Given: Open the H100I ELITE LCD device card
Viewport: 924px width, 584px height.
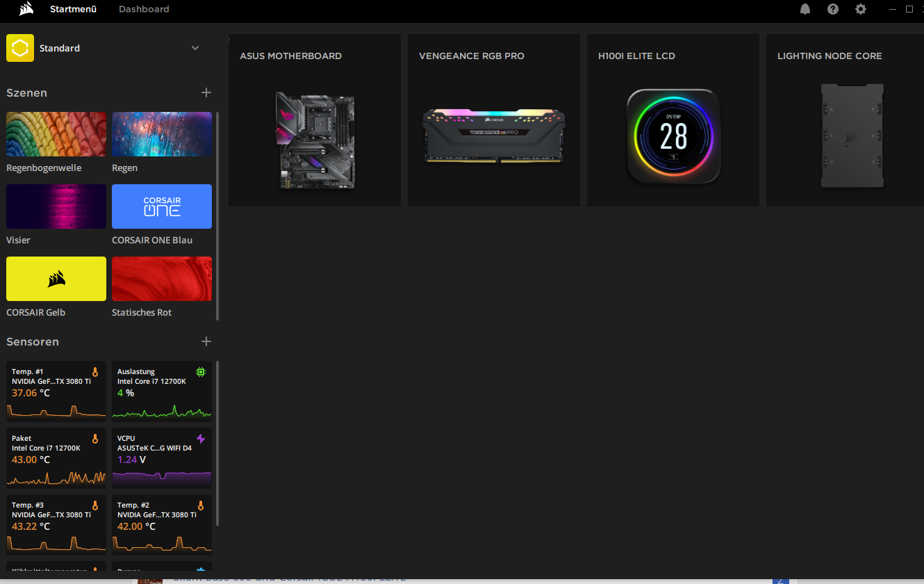Looking at the screenshot, I should point(673,120).
